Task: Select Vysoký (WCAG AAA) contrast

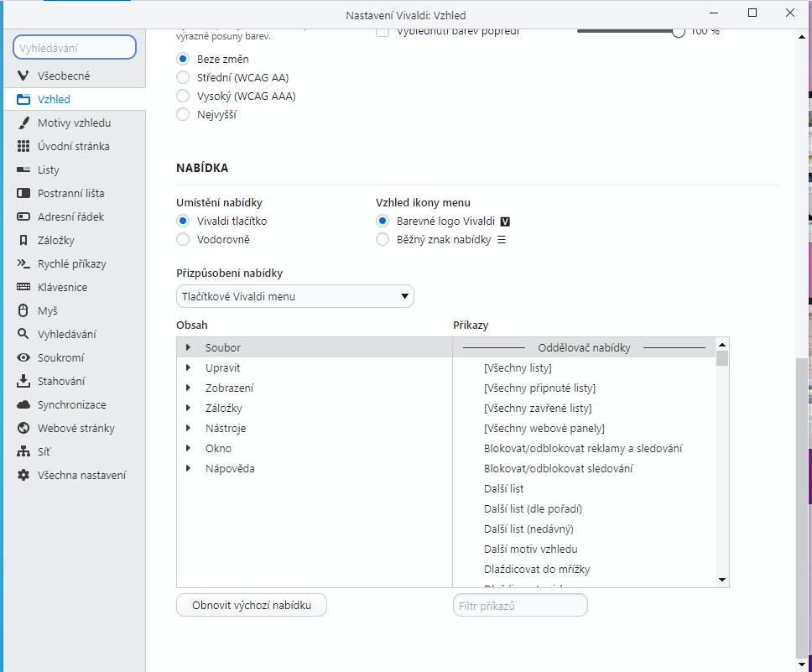Action: [183, 96]
